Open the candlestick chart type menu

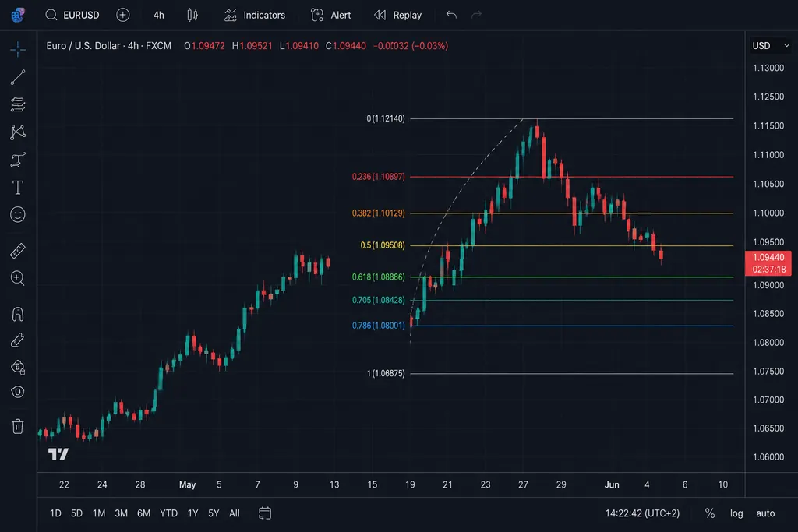(x=192, y=16)
